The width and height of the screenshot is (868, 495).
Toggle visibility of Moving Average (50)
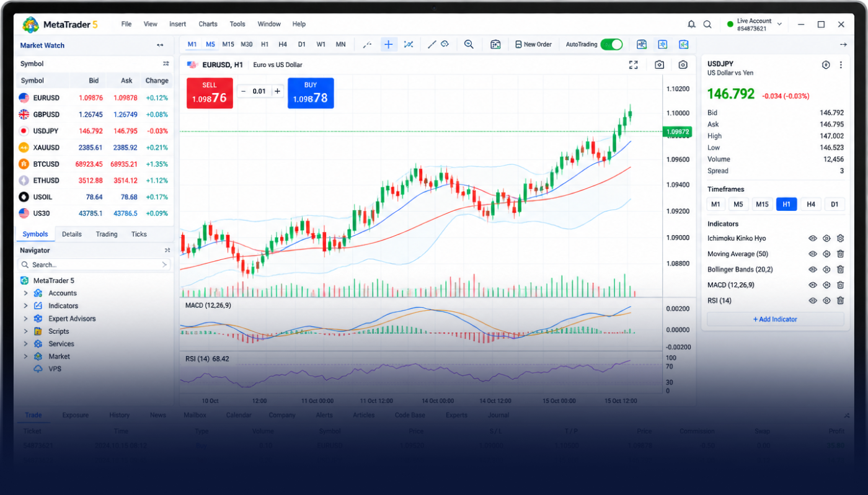813,254
